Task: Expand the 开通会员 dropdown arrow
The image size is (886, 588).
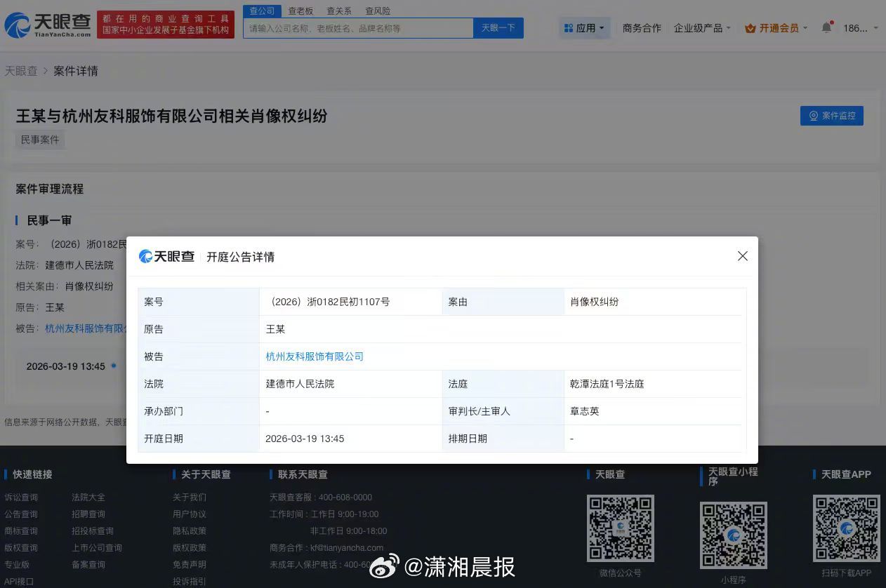Action: coord(805,29)
